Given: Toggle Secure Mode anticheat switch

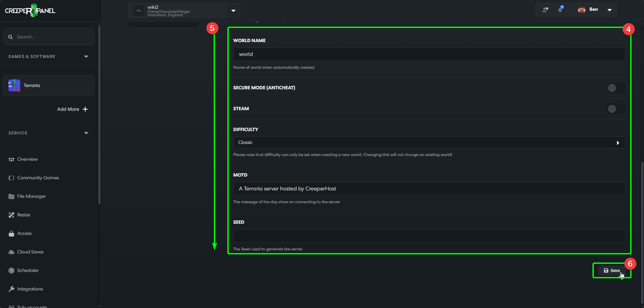Looking at the screenshot, I should pyautogui.click(x=615, y=88).
